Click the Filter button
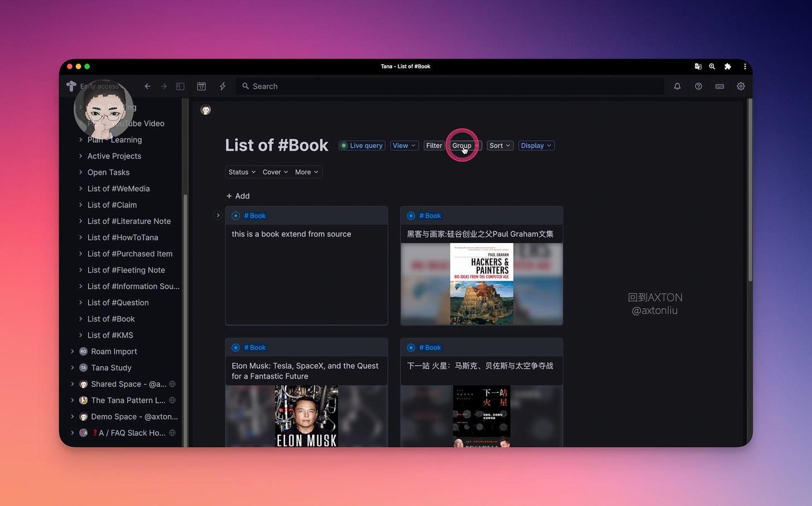Image resolution: width=812 pixels, height=506 pixels. click(434, 145)
